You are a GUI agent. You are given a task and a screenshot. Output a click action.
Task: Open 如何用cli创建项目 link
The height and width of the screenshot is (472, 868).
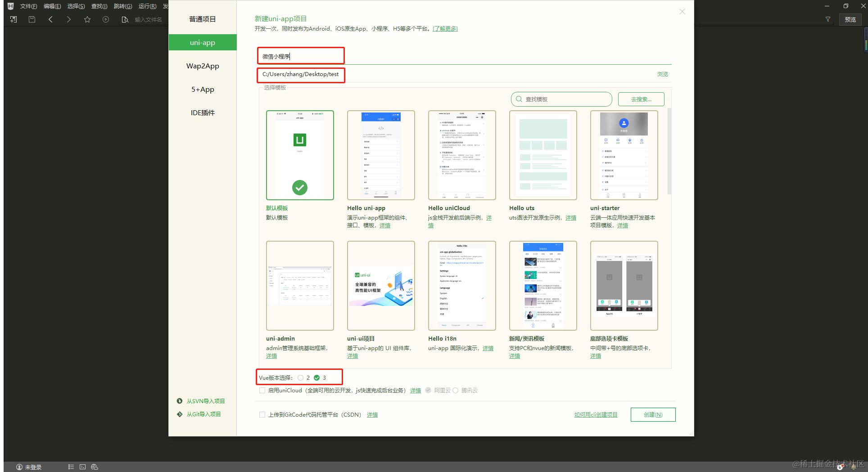(x=596, y=414)
